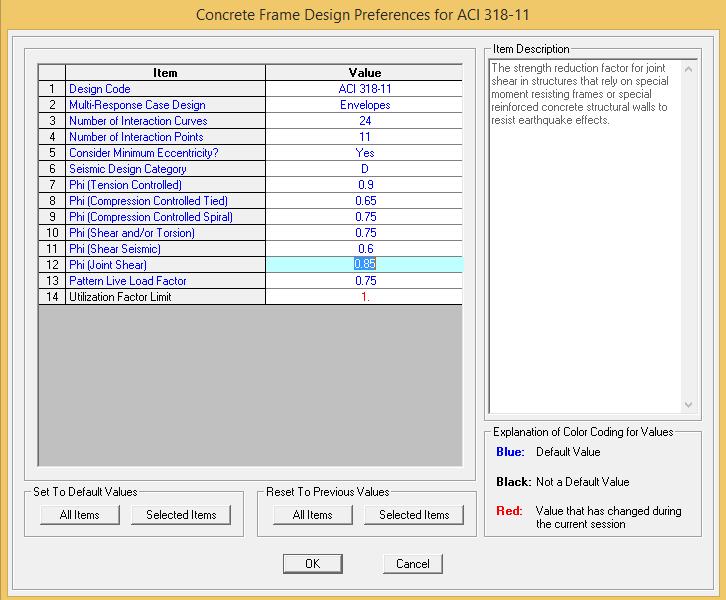Screen dimensions: 726x600
Task: Click the Item column header
Action: tap(165, 73)
